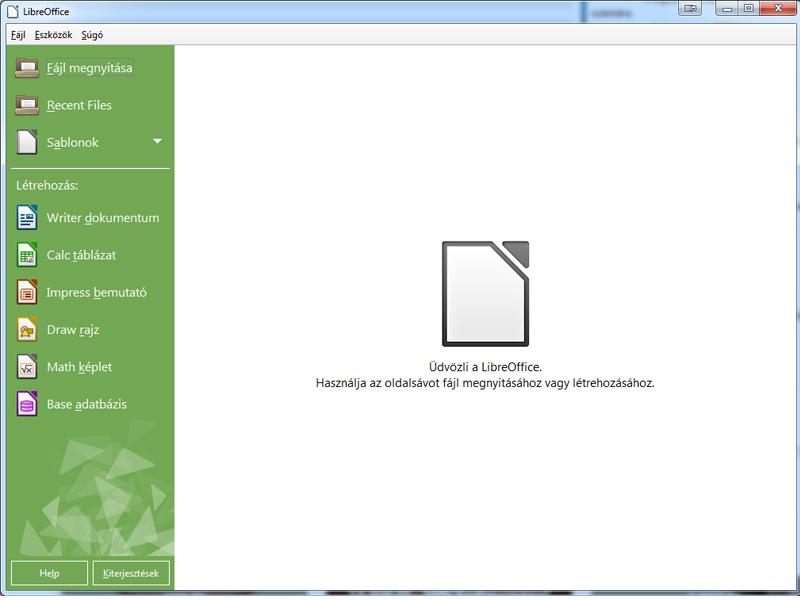Viewport: 800px width, 600px height.
Task: Click the Impress presentation icon
Action: pos(27,292)
